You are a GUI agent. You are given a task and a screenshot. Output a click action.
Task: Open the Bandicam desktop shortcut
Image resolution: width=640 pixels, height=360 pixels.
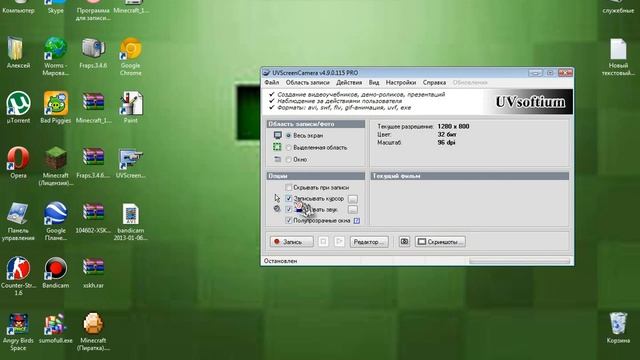pos(56,269)
